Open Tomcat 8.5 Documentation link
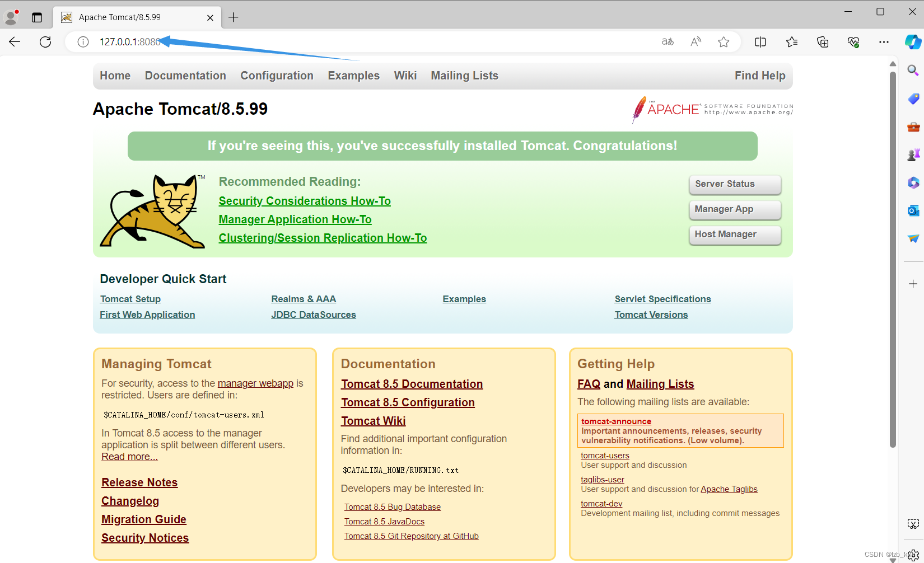The image size is (924, 563). click(x=412, y=384)
